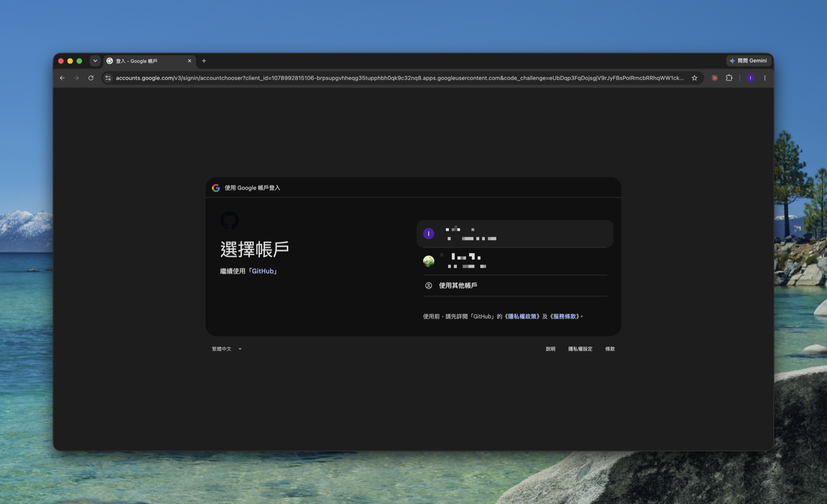Open the Chrome profile avatar

[750, 78]
